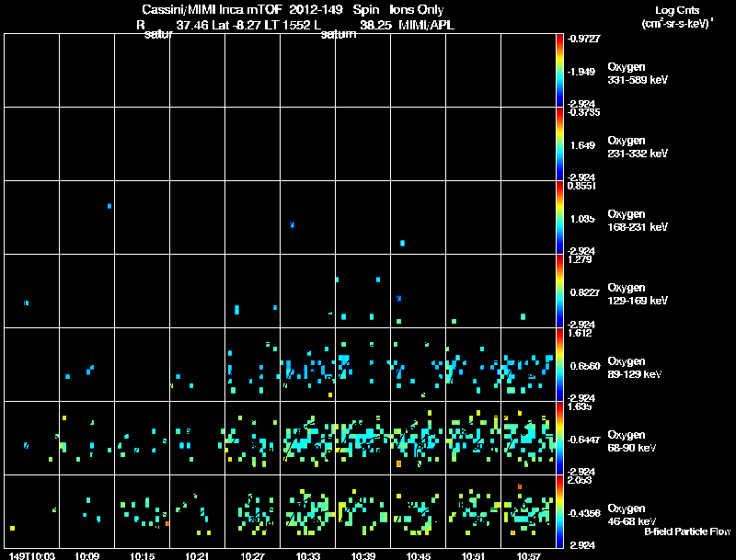Screen dimensions: 736x560
Task: Click the 10:33 time axis tick label
Action: point(308,555)
